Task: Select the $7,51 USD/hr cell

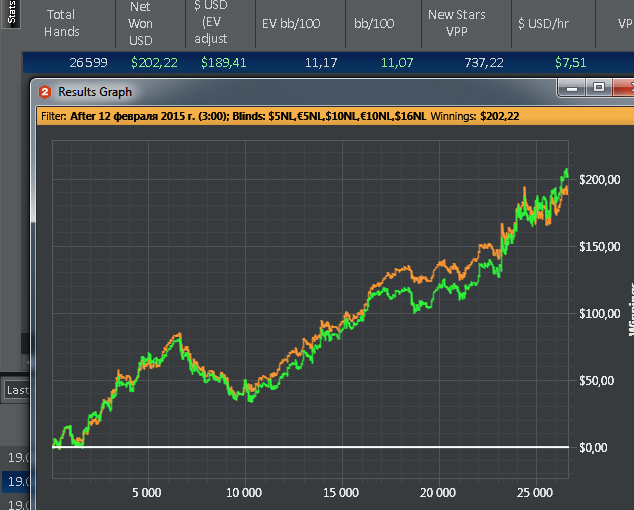Action: [570, 63]
